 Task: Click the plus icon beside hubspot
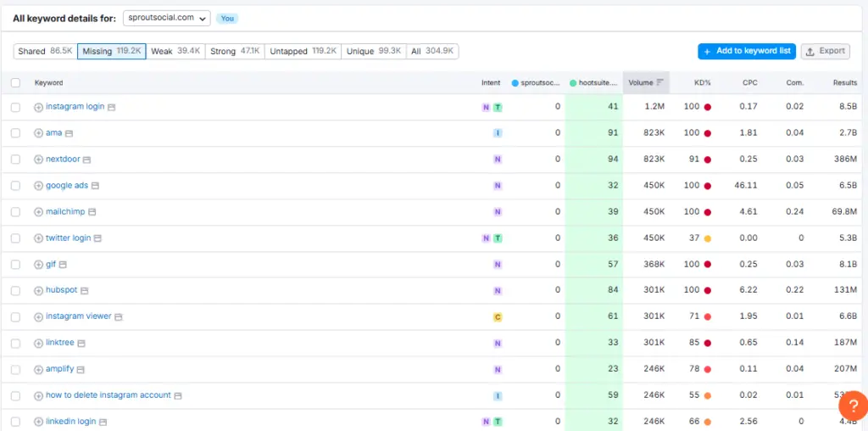coord(38,291)
